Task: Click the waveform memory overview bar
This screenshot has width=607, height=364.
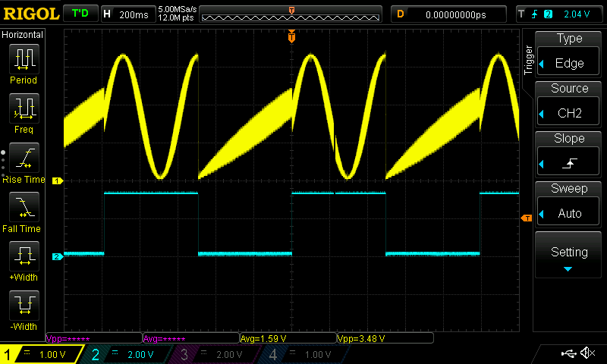Action: coord(291,14)
